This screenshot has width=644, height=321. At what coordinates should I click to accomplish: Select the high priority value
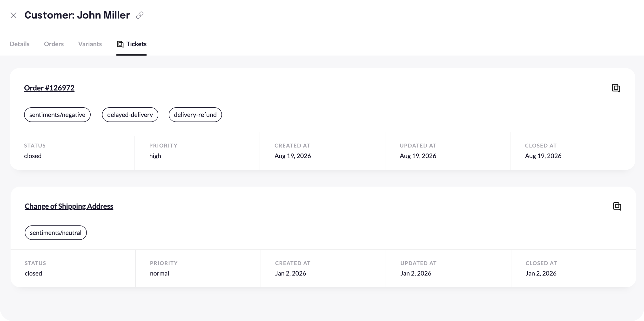click(x=155, y=156)
